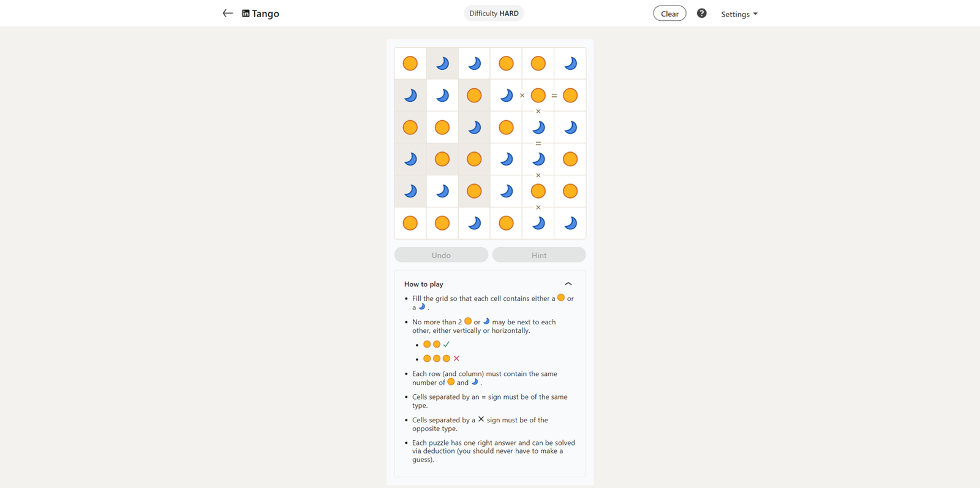
Task: Click the sun in the bottom-left grid cell
Action: 410,223
